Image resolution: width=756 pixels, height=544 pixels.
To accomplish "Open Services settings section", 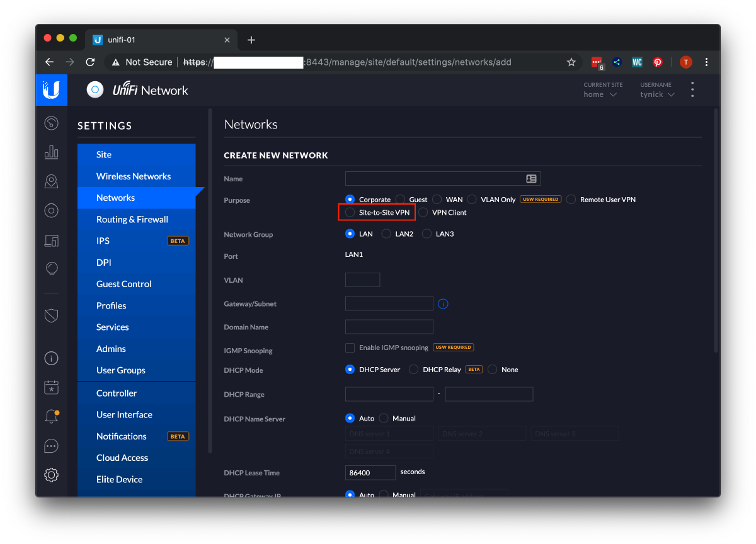I will pos(137,327).
